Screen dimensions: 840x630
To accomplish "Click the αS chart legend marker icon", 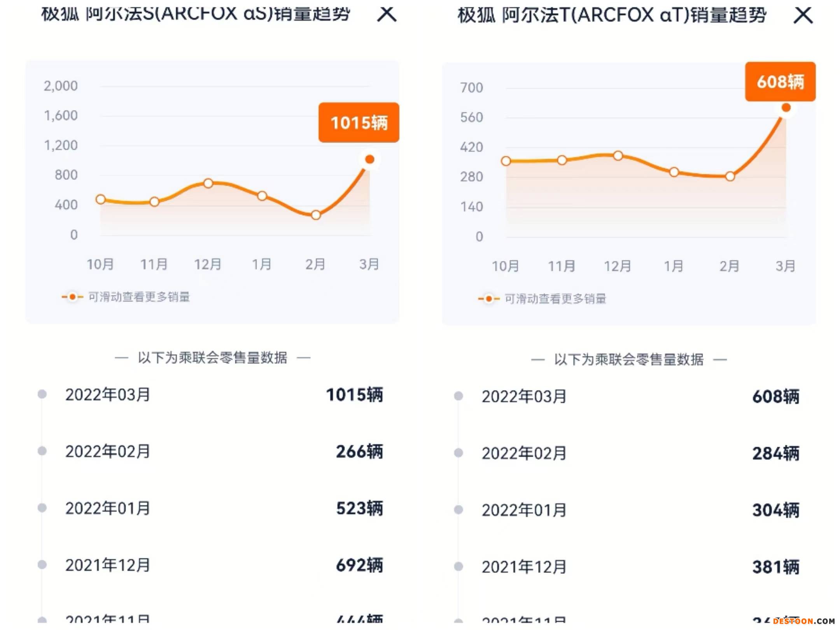I will pyautogui.click(x=72, y=297).
